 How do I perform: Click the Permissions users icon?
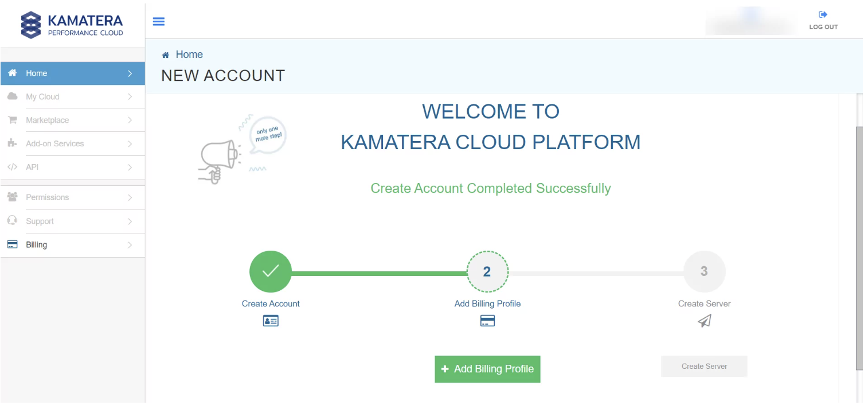click(x=12, y=197)
